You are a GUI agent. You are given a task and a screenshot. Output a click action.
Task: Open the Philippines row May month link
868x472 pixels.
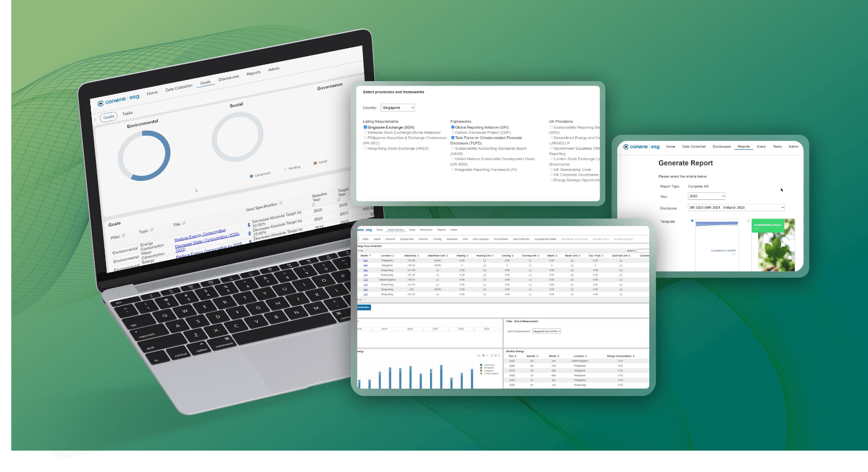pyautogui.click(x=365, y=261)
